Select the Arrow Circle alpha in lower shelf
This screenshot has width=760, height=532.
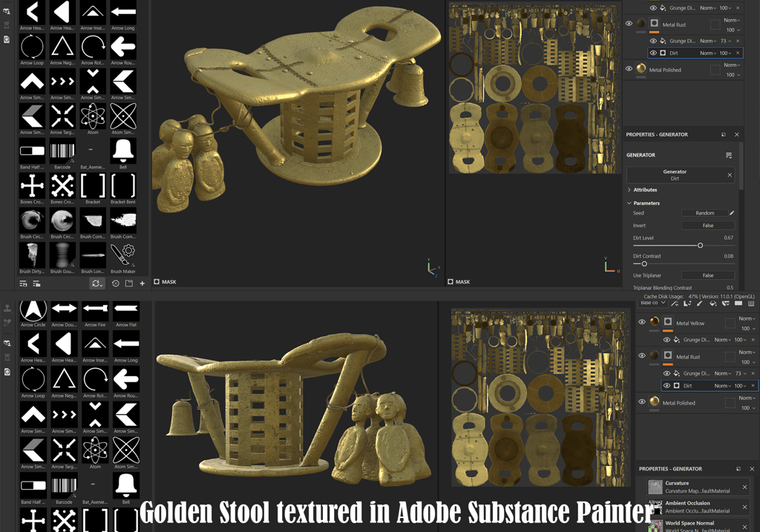click(x=33, y=309)
